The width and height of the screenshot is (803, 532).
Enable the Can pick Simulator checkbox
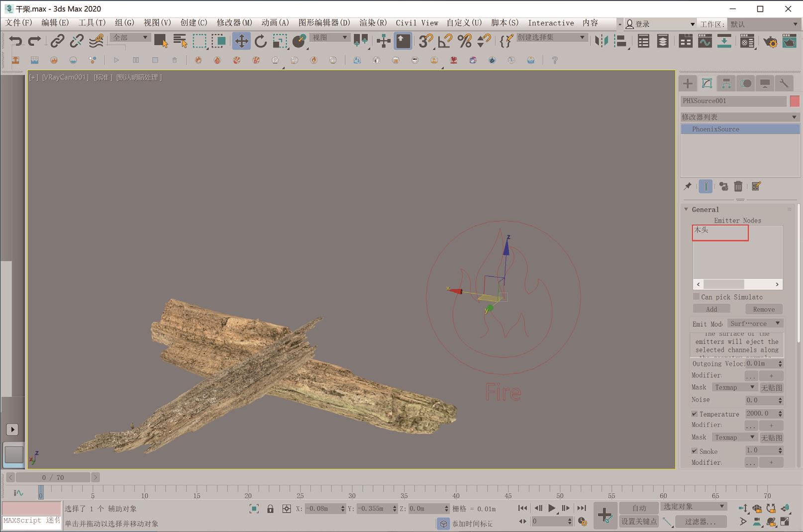coord(696,297)
